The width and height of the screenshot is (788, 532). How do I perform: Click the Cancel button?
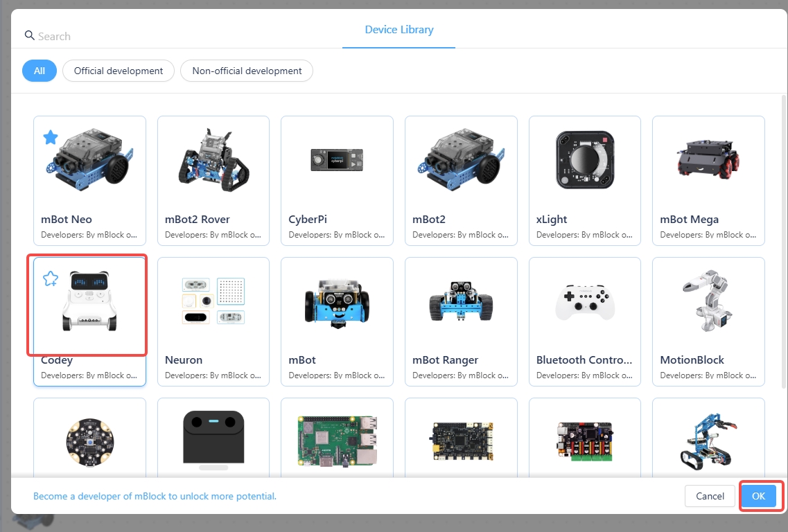coord(710,496)
